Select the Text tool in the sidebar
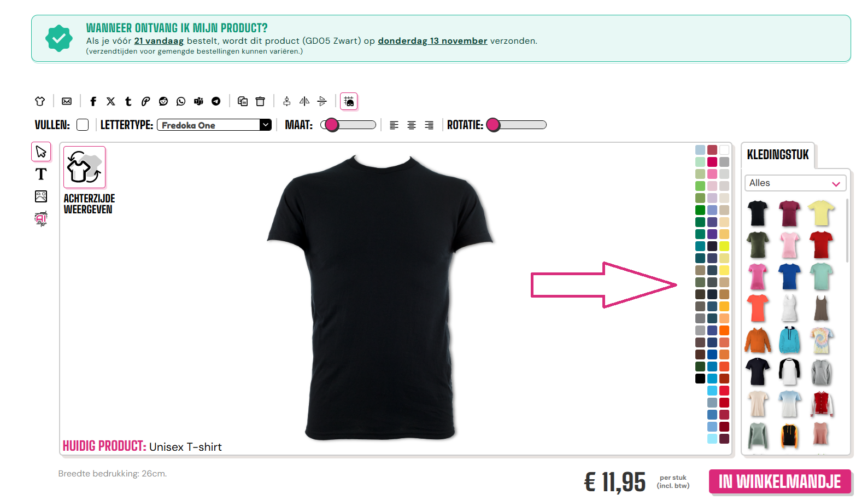Screen dimensions: 868x500 point(41,174)
